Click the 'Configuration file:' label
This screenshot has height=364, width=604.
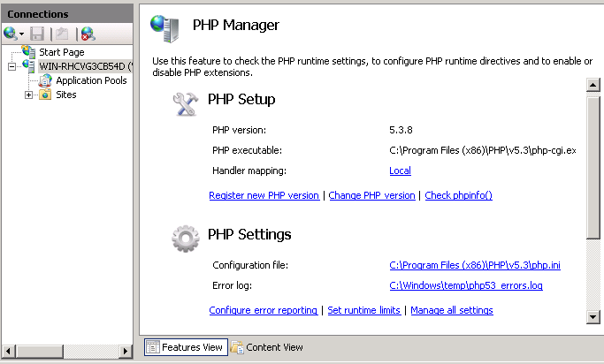point(250,265)
